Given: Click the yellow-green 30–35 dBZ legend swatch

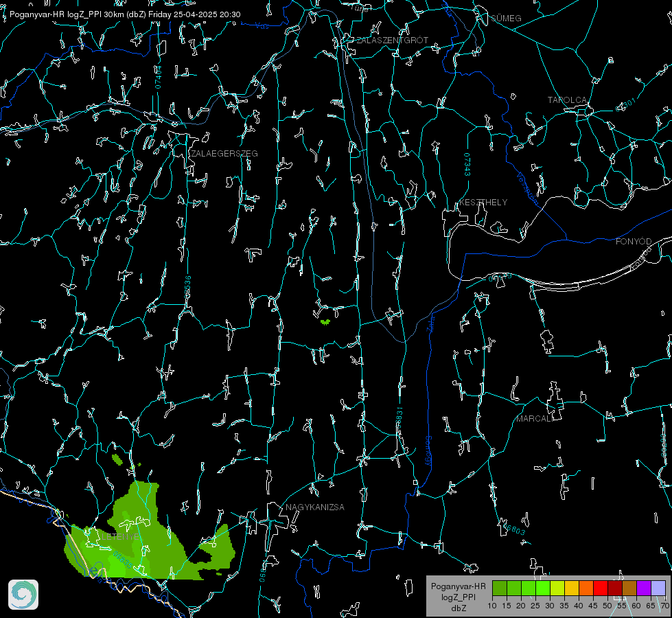Looking at the screenshot, I should pos(557,588).
